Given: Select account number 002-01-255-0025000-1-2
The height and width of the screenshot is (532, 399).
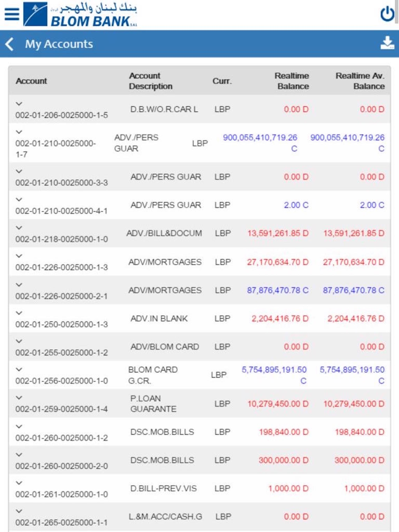Looking at the screenshot, I should tap(62, 353).
